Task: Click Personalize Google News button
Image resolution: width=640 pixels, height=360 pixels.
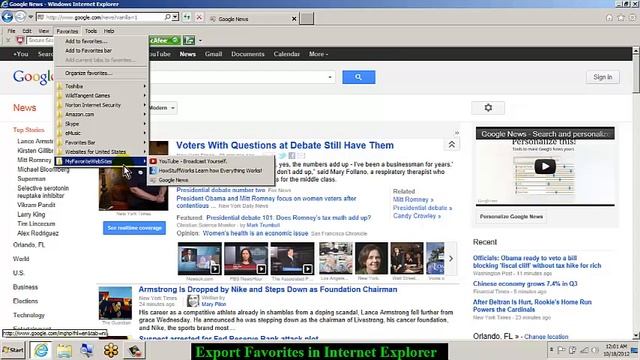Action: 511,217
